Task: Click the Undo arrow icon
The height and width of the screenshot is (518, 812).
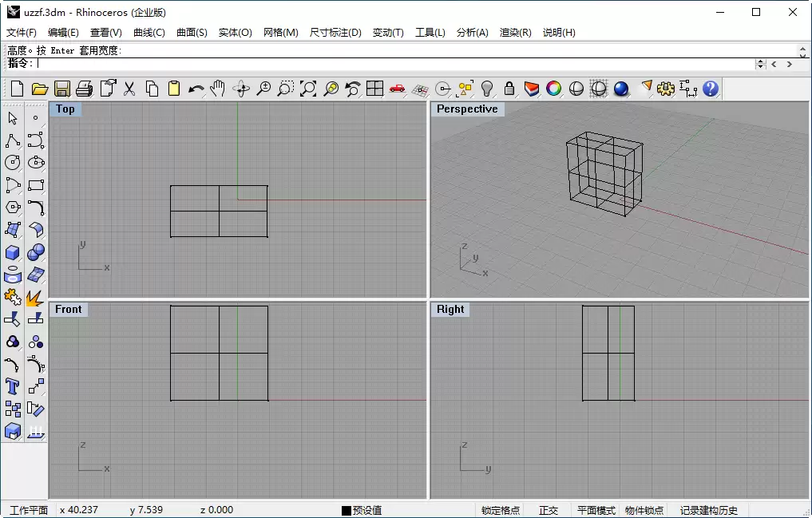Action: [x=196, y=89]
